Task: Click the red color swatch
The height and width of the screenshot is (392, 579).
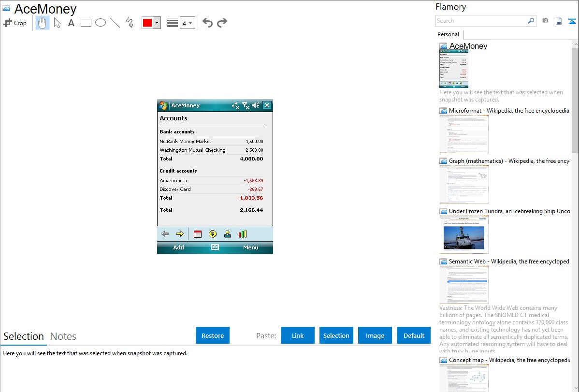Action: (147, 23)
